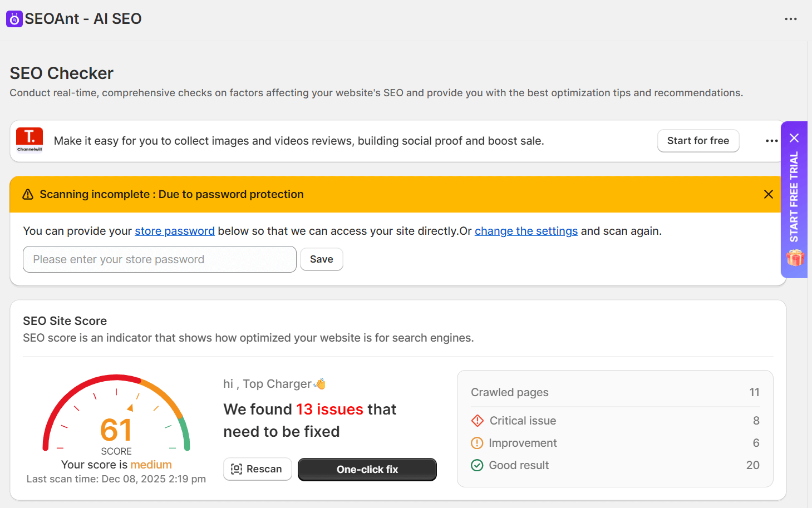Click the SEOAnt purple app logo
This screenshot has height=508, width=812.
tap(14, 18)
